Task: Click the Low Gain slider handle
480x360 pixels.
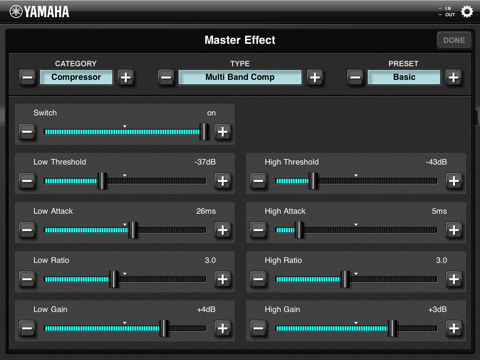Action: [x=164, y=328]
